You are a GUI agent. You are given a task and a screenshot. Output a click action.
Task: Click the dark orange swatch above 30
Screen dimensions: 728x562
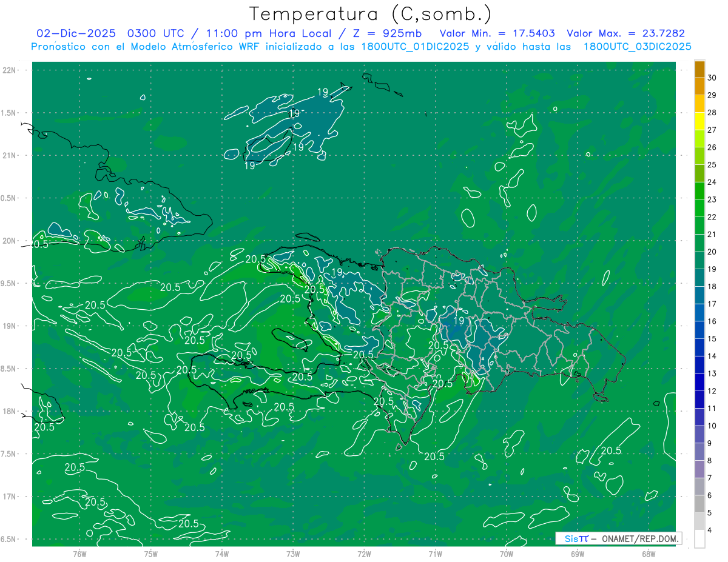pyautogui.click(x=699, y=69)
